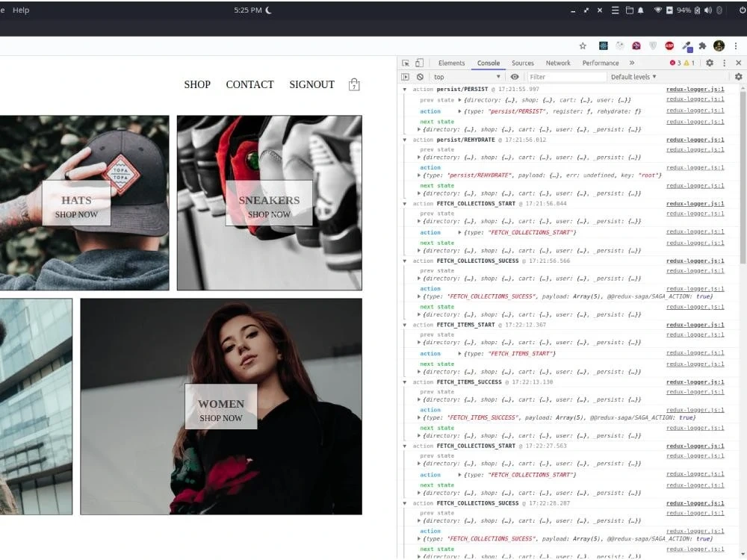Open the power menu in top bar
This screenshot has width=747, height=560.
click(x=743, y=10)
